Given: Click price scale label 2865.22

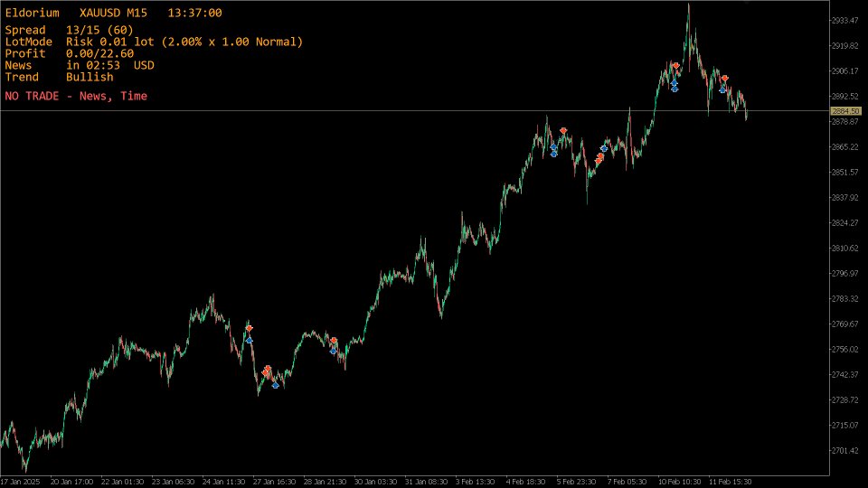Looking at the screenshot, I should tap(844, 146).
